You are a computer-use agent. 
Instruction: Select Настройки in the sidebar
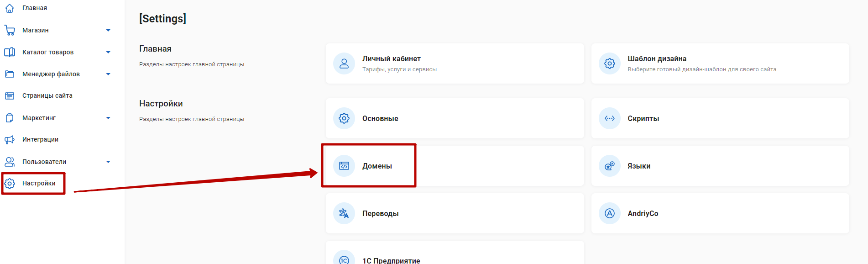point(39,183)
